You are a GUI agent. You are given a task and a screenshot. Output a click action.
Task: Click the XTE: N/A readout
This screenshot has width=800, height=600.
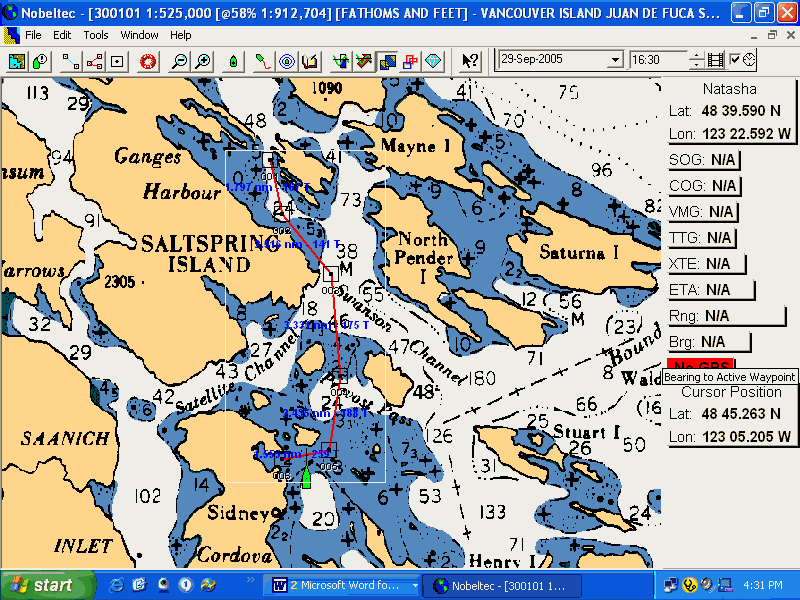[706, 264]
